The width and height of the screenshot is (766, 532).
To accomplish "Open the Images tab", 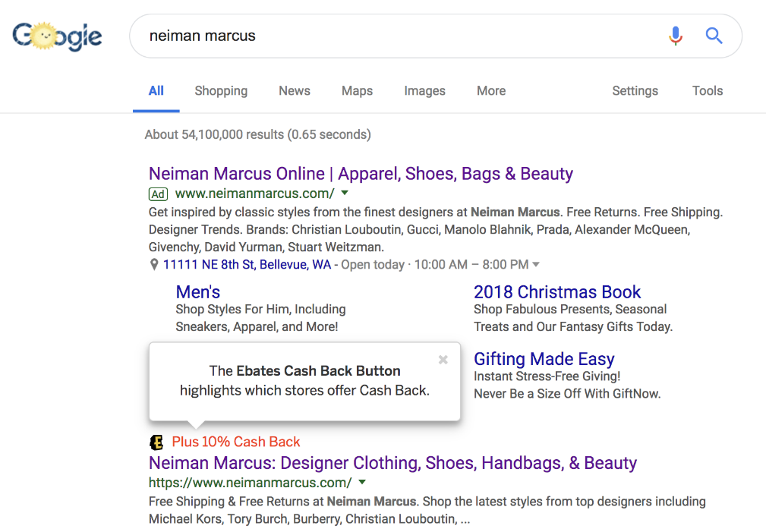I will [424, 91].
